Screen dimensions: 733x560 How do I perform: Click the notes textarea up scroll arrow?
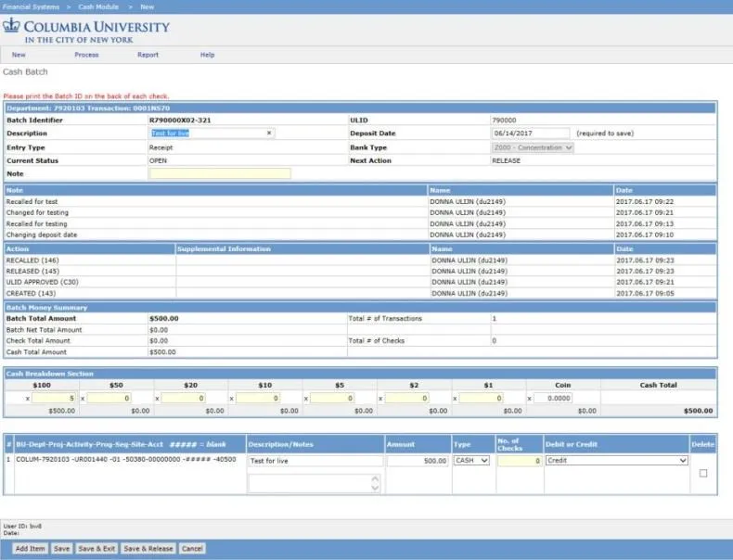pyautogui.click(x=375, y=478)
